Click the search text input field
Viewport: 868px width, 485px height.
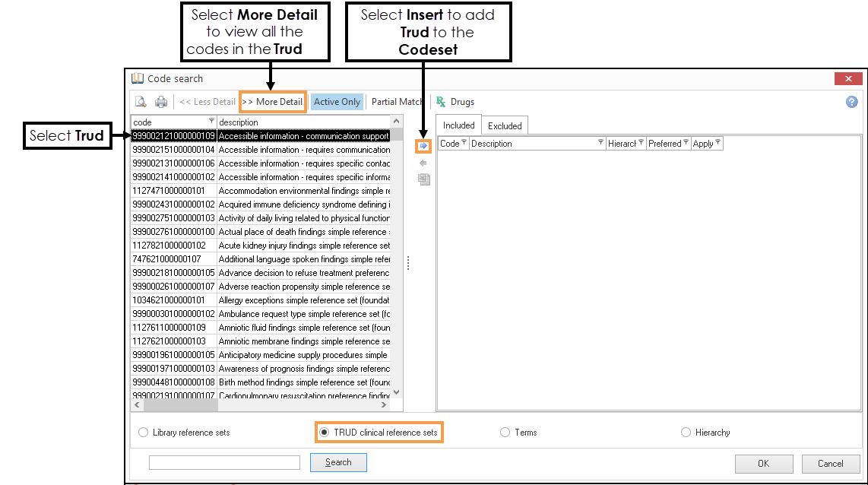pyautogui.click(x=224, y=462)
